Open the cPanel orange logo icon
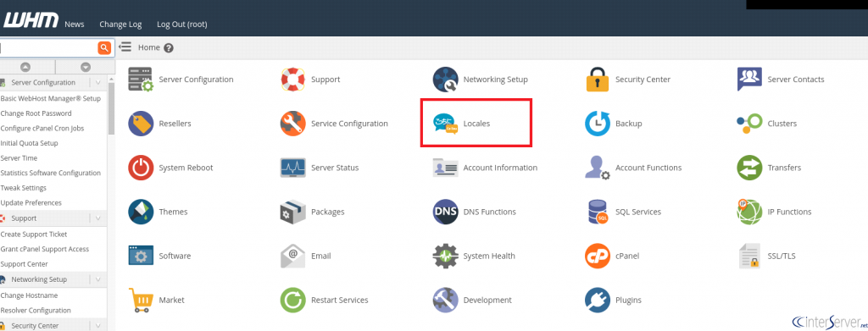This screenshot has height=331, width=868. pos(598,257)
